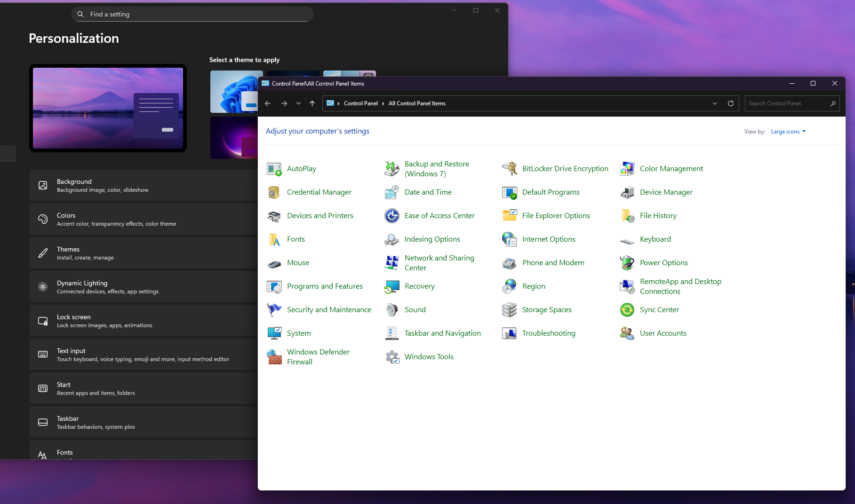The width and height of the screenshot is (855, 504).
Task: Click the BitLocker Drive Encryption icon
Action: coord(509,169)
